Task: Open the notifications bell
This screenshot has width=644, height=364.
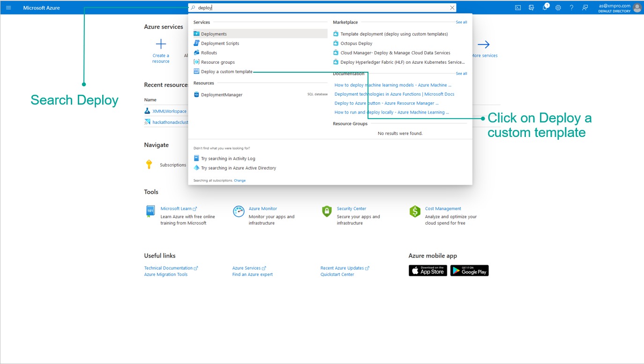Action: 545,8
